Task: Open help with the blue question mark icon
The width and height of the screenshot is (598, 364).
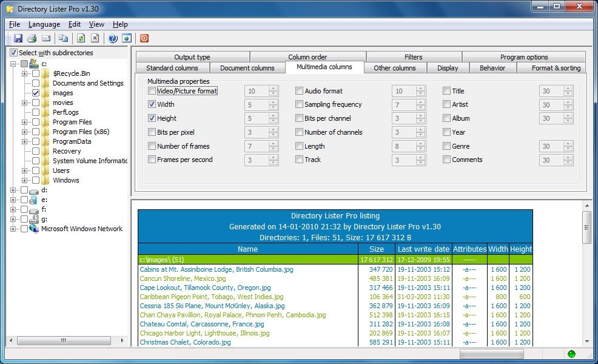Action: [113, 38]
